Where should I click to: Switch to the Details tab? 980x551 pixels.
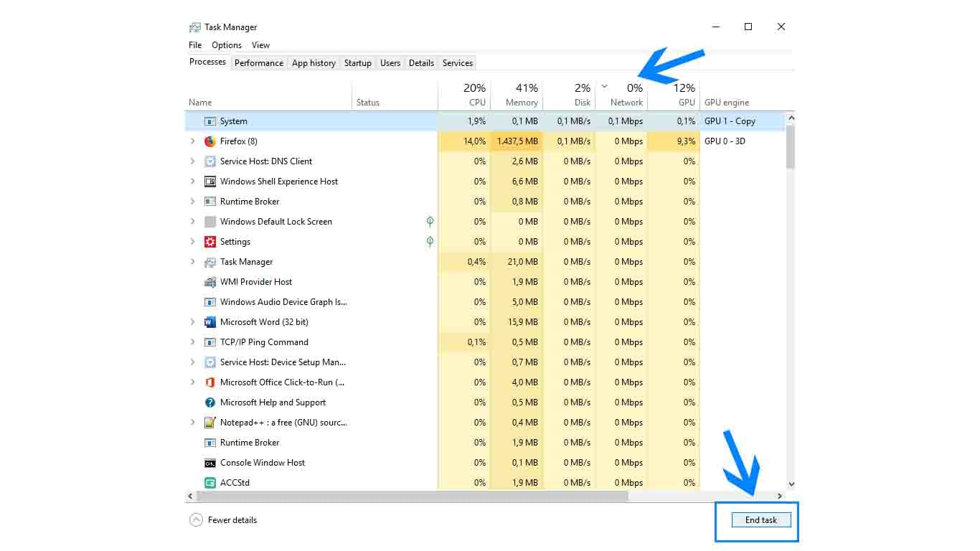pyautogui.click(x=421, y=63)
